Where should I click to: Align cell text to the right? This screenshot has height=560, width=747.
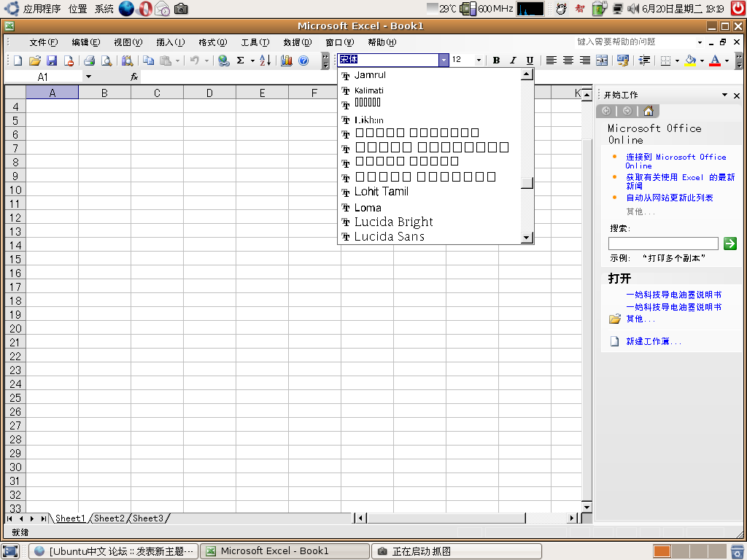(x=585, y=61)
